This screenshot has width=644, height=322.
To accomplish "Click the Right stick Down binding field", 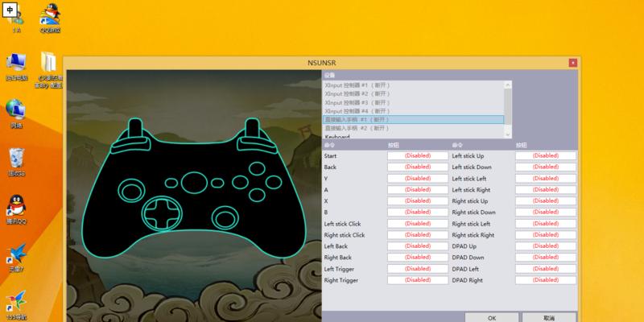I will (x=546, y=213).
